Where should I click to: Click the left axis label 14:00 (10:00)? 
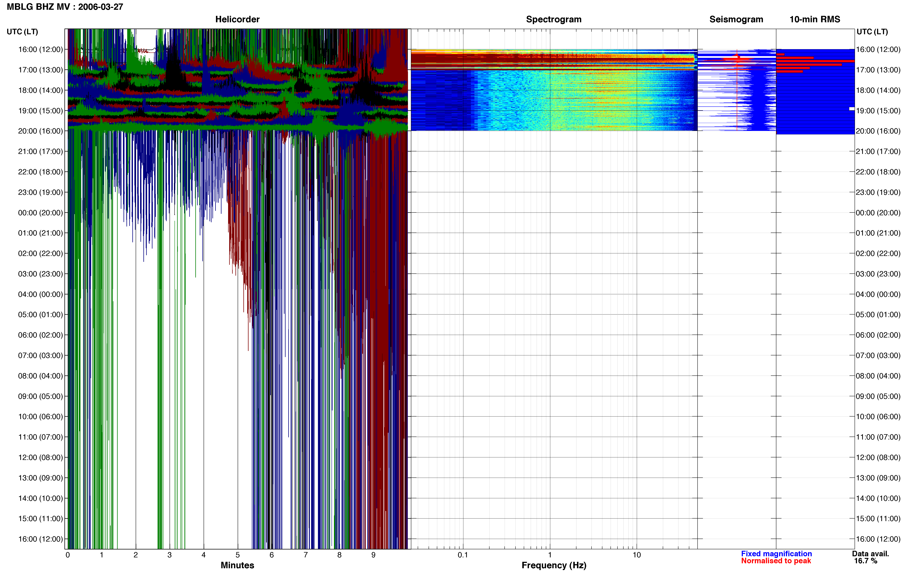tap(41, 498)
